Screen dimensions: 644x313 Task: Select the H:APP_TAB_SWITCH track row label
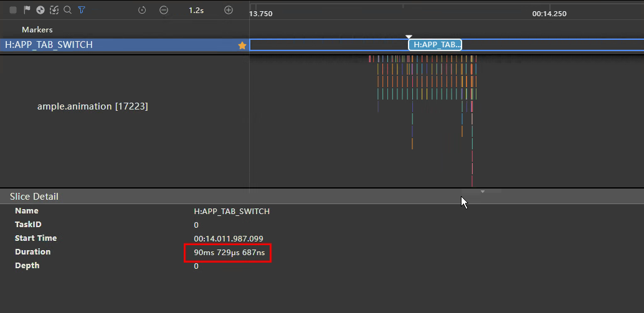click(x=49, y=45)
